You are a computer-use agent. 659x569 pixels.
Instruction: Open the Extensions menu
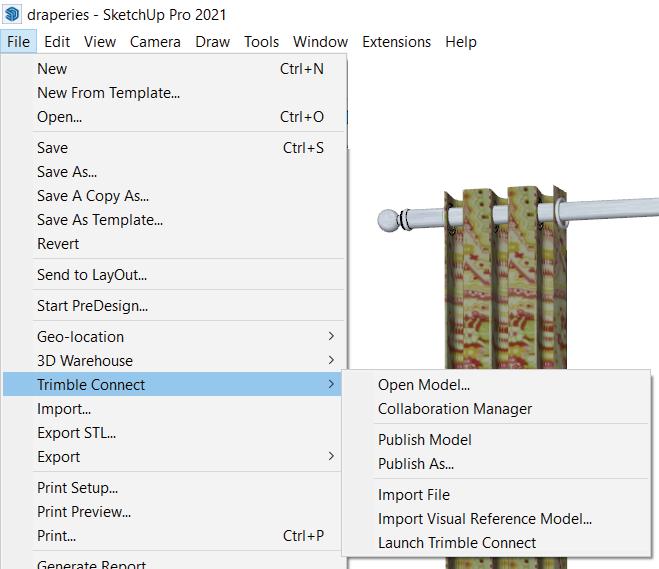coord(396,42)
